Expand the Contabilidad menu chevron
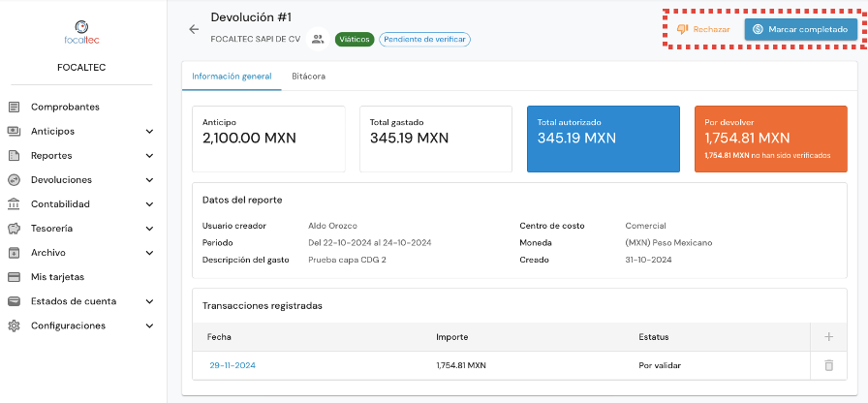The image size is (868, 403). coord(149,204)
